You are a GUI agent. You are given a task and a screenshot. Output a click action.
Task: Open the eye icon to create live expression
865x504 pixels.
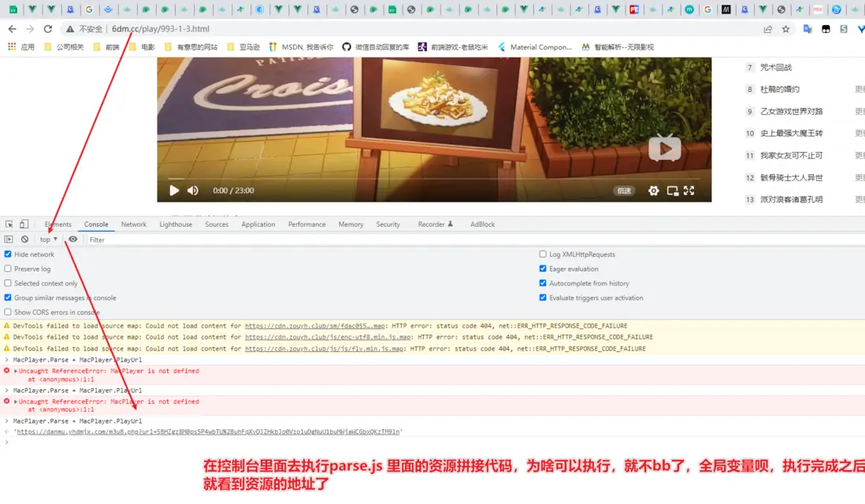tap(72, 239)
